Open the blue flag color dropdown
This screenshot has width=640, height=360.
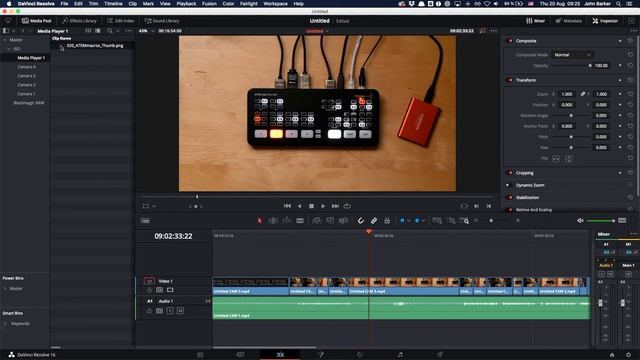(409, 220)
